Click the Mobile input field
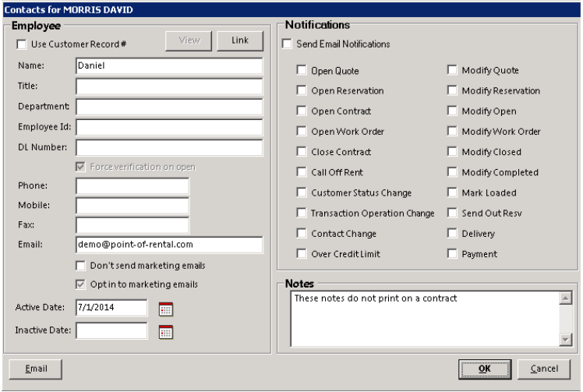583x392 pixels. pos(132,205)
